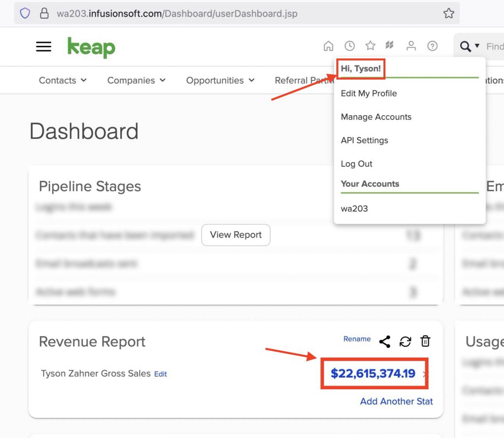This screenshot has height=438, width=504.
Task: Click Add Another Stat link
Action: coord(396,402)
